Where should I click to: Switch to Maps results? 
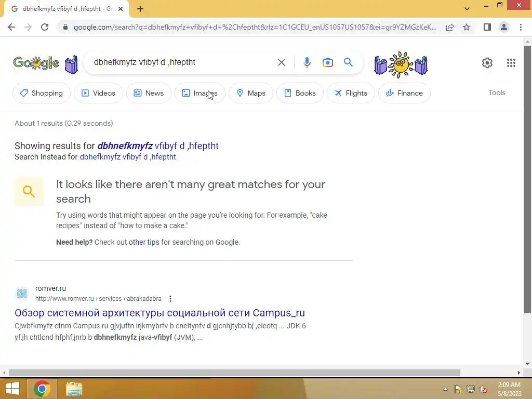(251, 93)
